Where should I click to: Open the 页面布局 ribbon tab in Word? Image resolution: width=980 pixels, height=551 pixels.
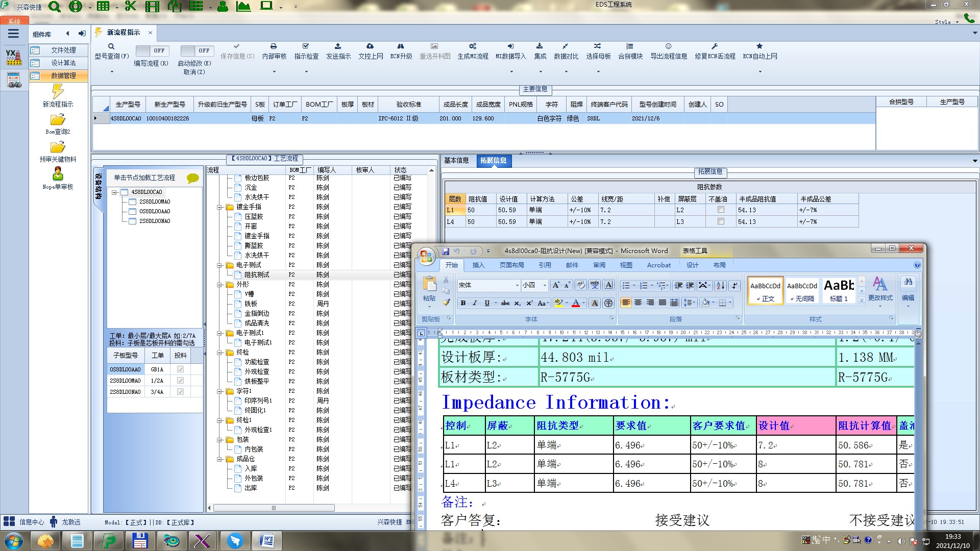(511, 265)
